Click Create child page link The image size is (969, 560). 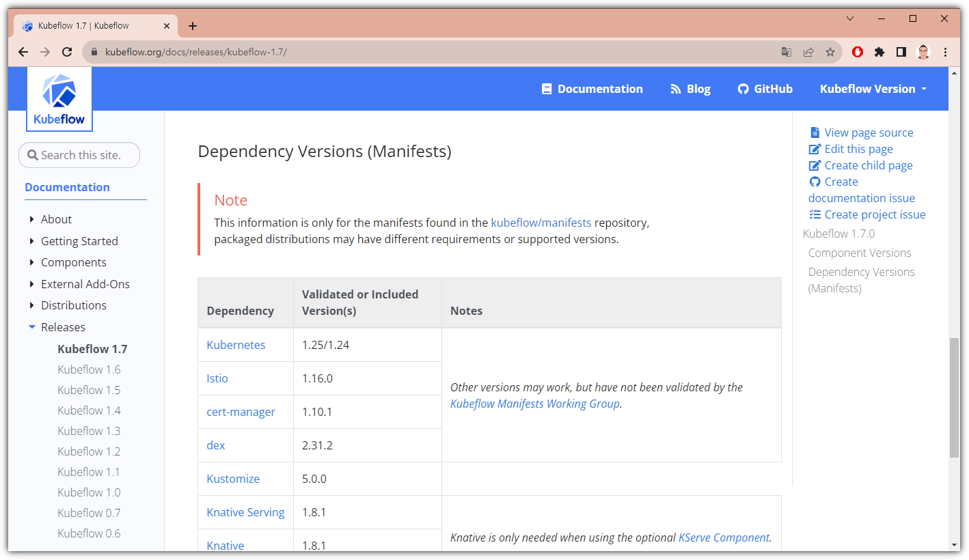click(x=861, y=165)
